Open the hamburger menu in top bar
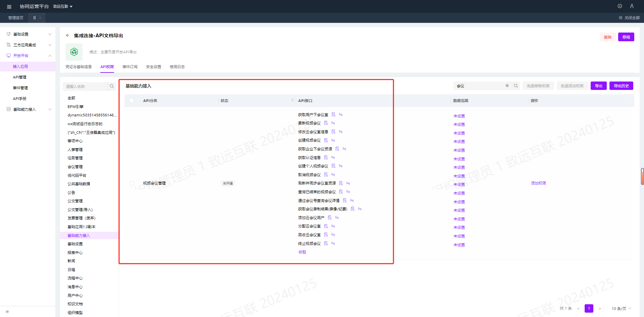 [9, 7]
